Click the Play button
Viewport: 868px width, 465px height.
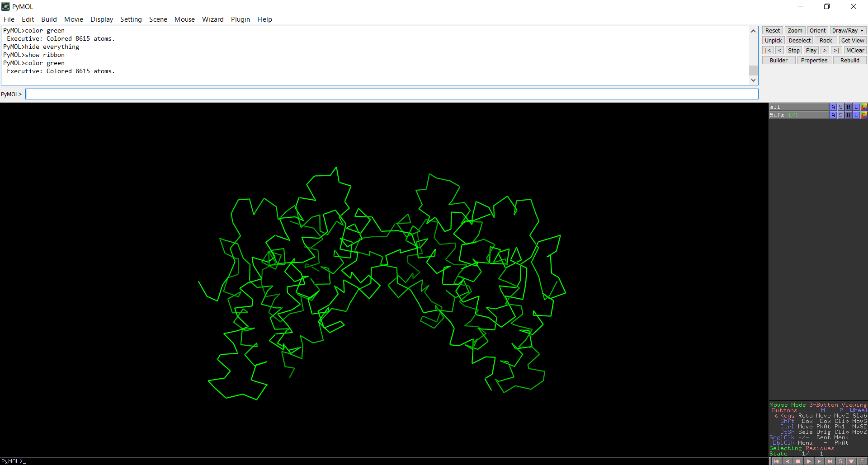(811, 51)
